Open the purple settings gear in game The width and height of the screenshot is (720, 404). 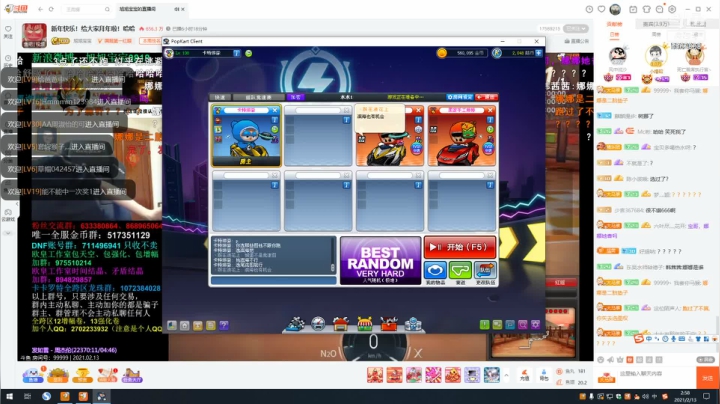535,325
